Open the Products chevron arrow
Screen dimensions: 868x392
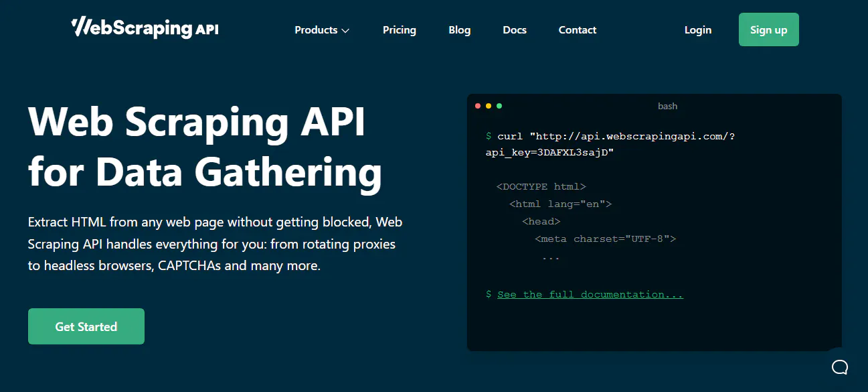(x=346, y=30)
